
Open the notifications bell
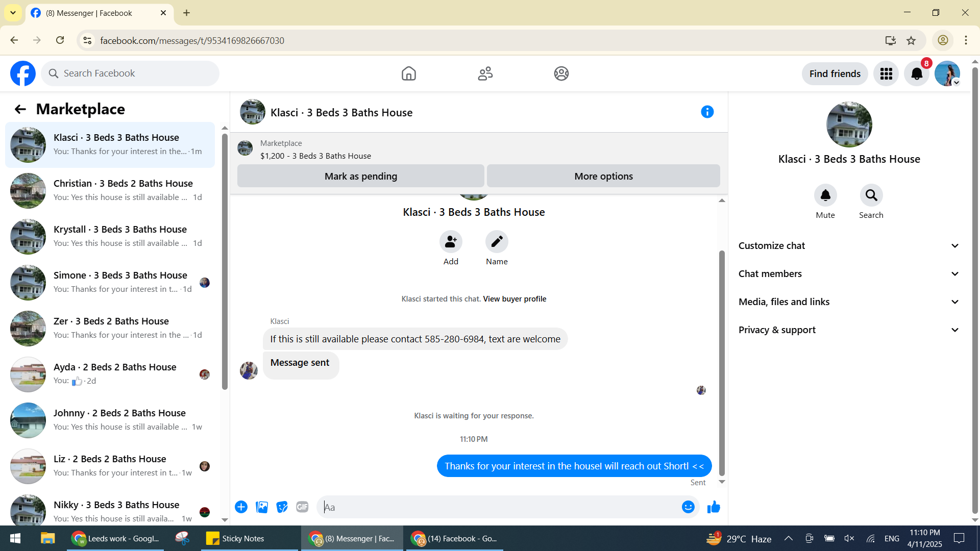pos(917,74)
